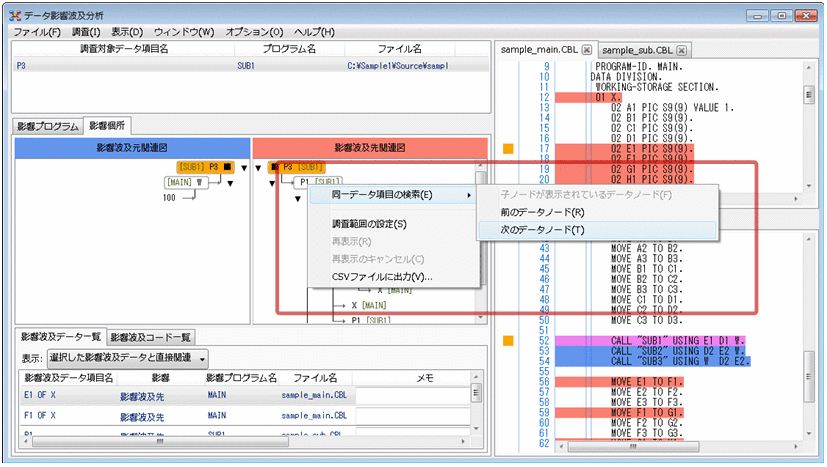The width and height of the screenshot is (827, 467).
Task: Click orange marker beside line 17
Action: (508, 149)
